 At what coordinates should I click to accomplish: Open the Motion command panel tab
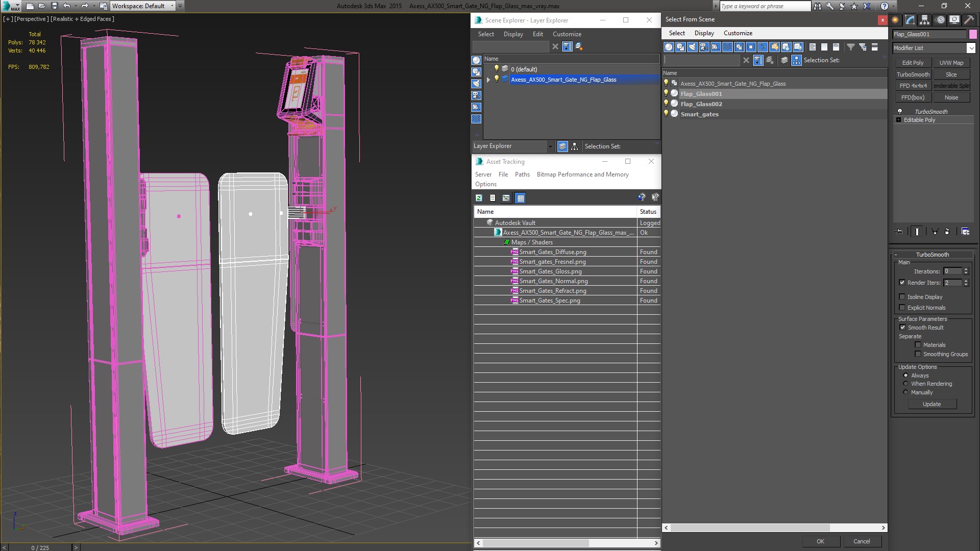coord(940,20)
